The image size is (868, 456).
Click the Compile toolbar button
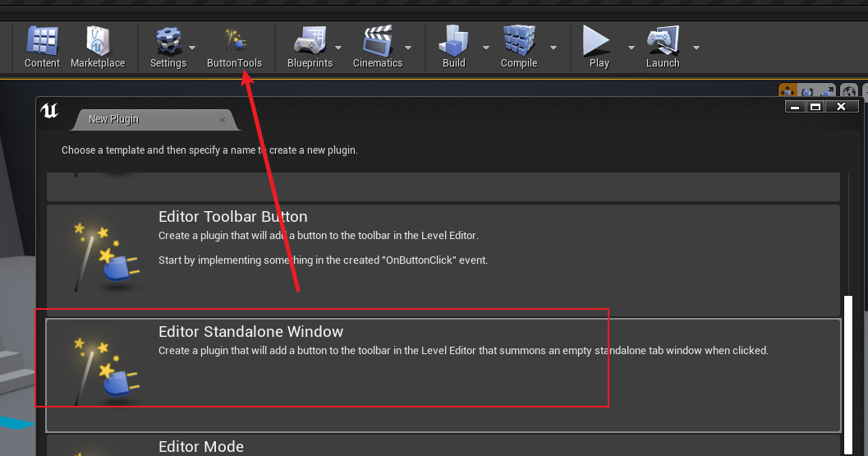(519, 48)
